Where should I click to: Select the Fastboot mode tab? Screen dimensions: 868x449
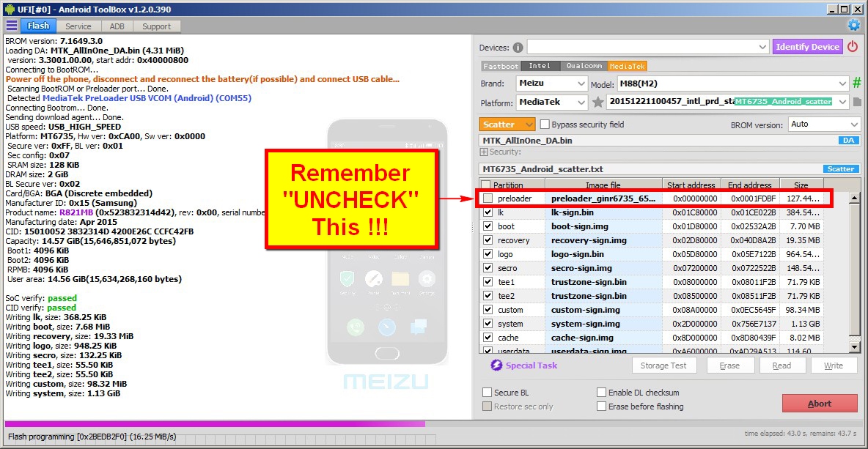click(x=501, y=66)
